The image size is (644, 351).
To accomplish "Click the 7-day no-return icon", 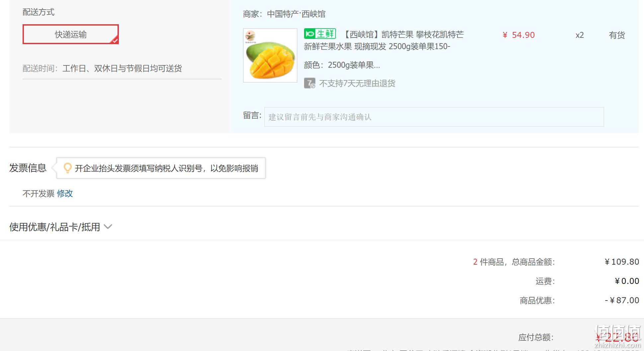I will pos(310,83).
